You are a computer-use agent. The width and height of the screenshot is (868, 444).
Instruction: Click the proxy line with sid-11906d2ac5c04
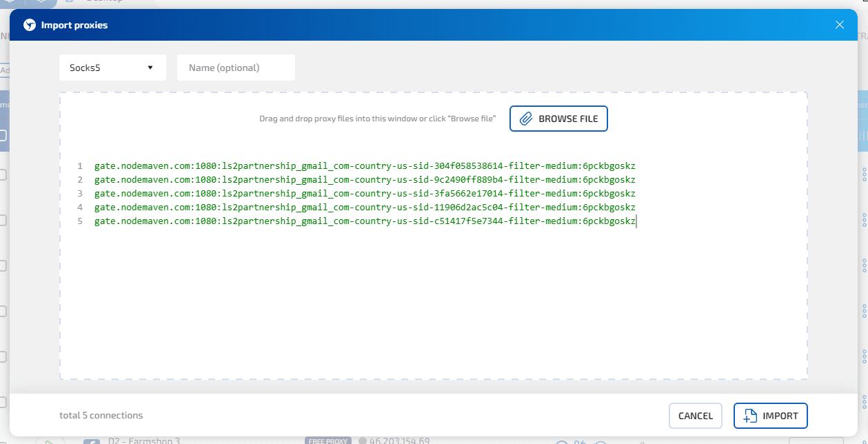tap(364, 208)
